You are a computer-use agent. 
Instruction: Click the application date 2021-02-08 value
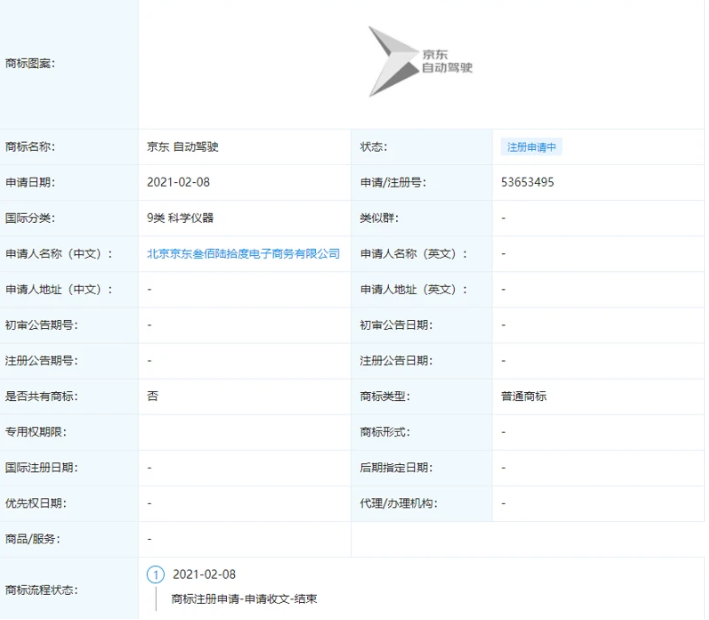tap(178, 183)
